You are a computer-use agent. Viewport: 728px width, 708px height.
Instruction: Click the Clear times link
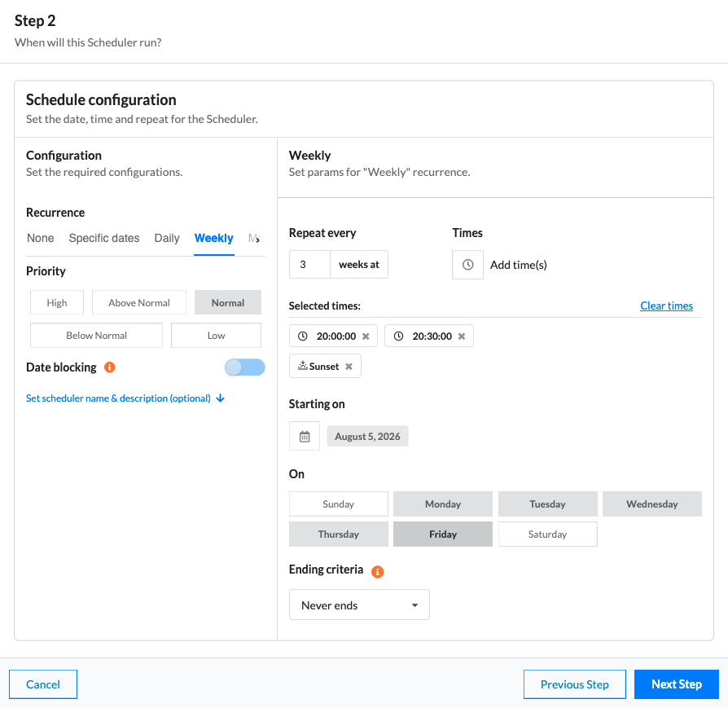tap(667, 306)
